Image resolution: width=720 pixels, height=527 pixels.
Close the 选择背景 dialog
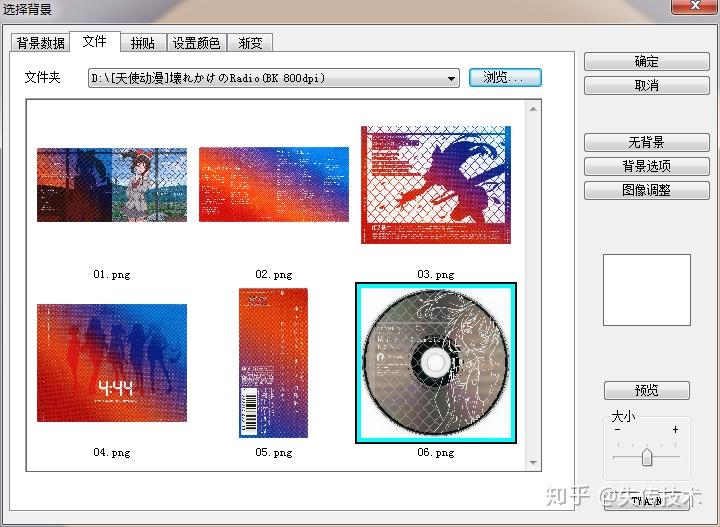(695, 6)
